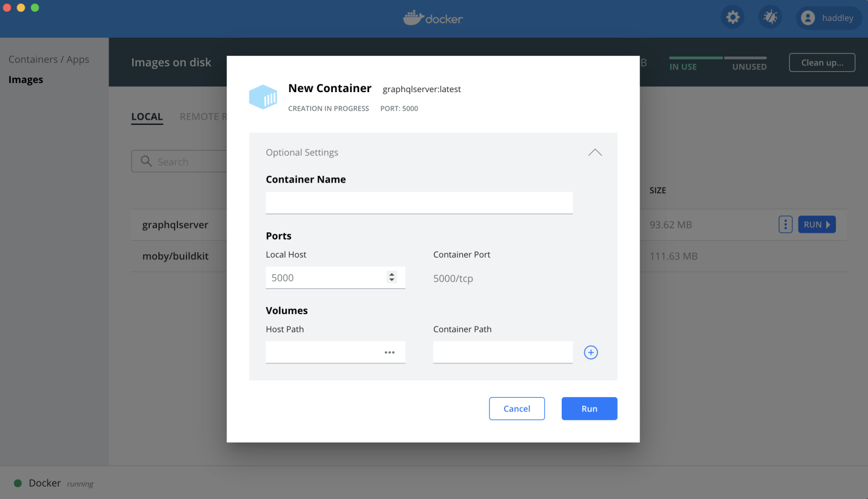The width and height of the screenshot is (868, 499).
Task: Click the container cube icon
Action: coord(263,97)
